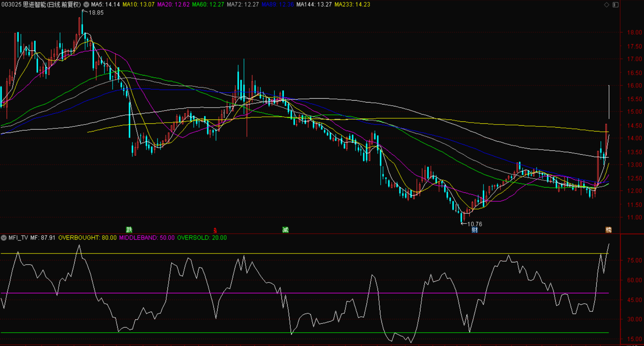Click the OVERSOLD: 20.00 label
The image size is (644, 346).
click(202, 238)
